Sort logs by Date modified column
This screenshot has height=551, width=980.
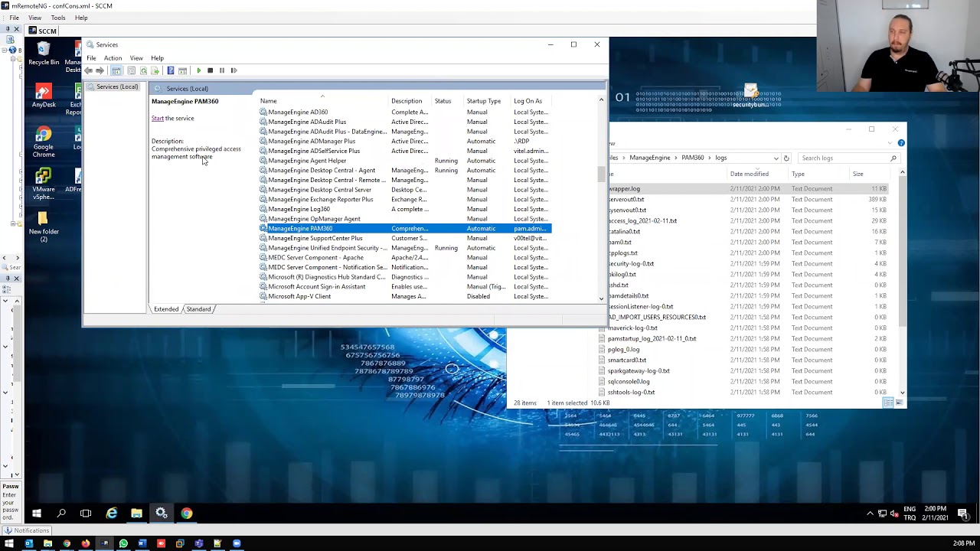pos(759,174)
